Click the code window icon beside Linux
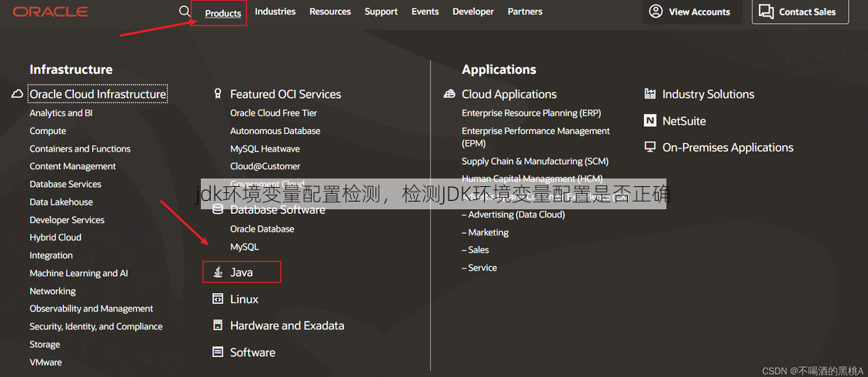The image size is (868, 377). 218,299
